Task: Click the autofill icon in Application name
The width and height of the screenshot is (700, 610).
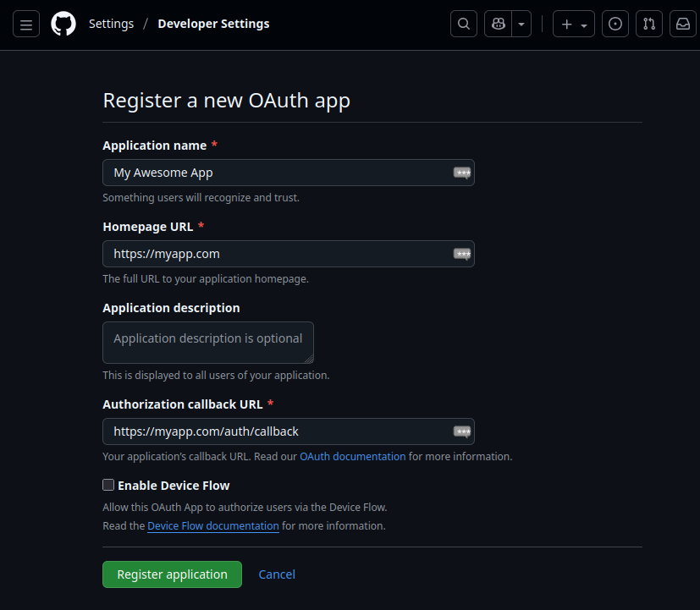Action: tap(462, 172)
